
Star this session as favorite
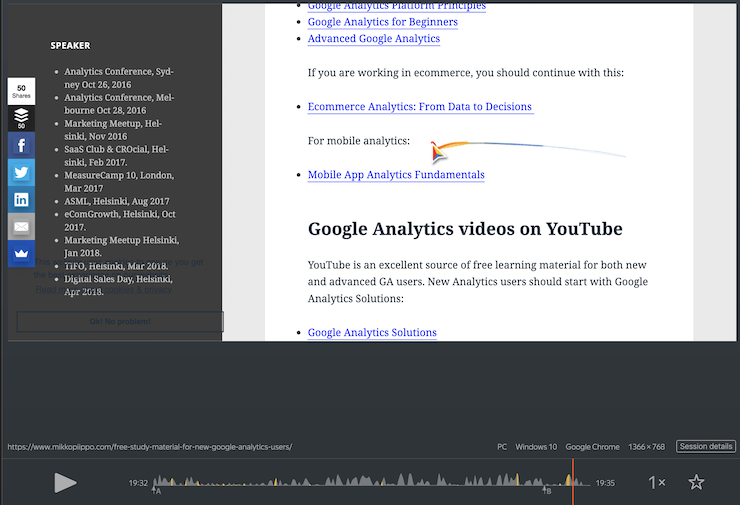click(696, 482)
